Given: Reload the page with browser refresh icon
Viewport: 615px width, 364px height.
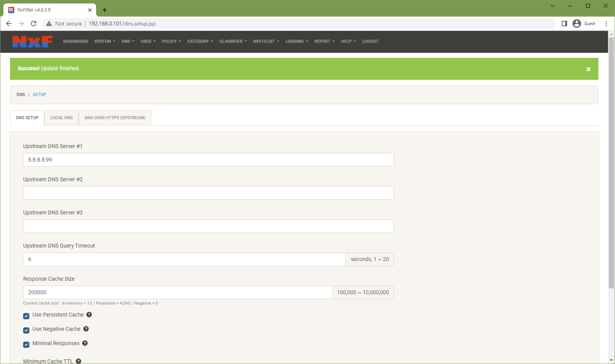Looking at the screenshot, I should (x=34, y=23).
